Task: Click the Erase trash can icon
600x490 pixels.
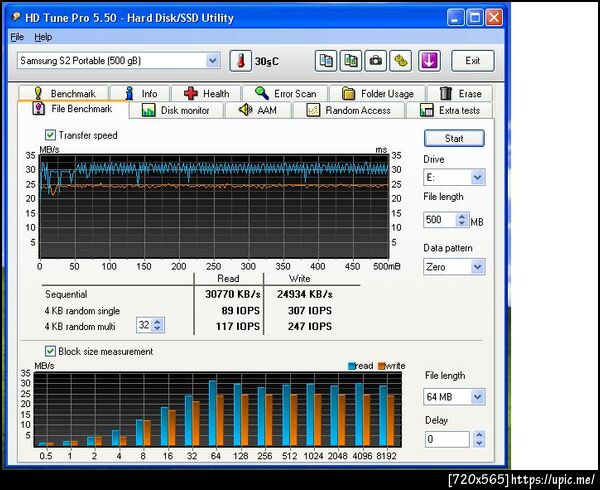Action: [x=446, y=93]
